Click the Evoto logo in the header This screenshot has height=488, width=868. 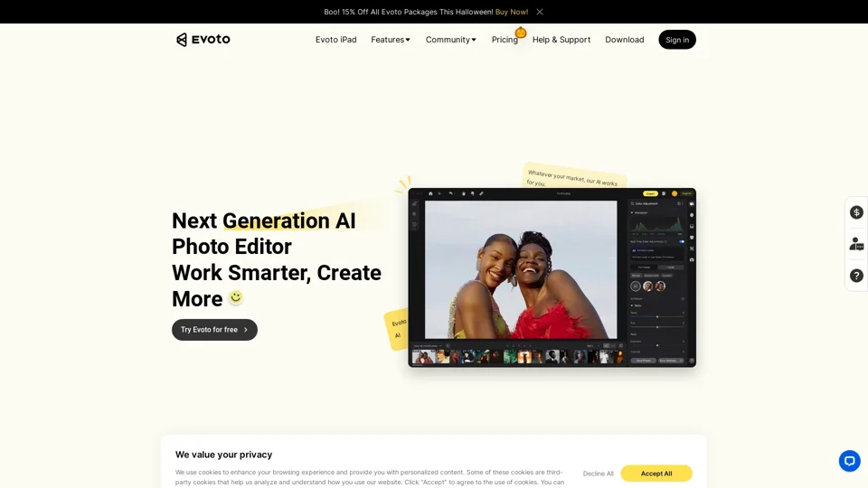click(x=203, y=39)
